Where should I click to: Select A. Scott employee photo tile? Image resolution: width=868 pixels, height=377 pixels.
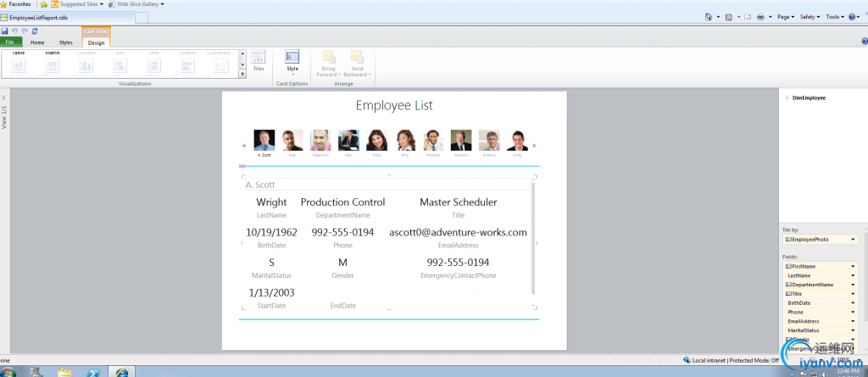point(264,140)
